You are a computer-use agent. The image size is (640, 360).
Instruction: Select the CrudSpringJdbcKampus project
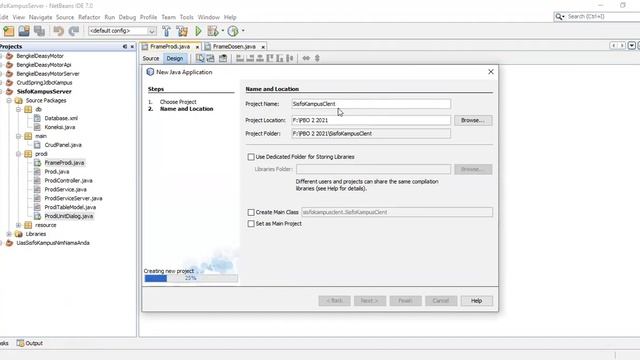coord(44,83)
